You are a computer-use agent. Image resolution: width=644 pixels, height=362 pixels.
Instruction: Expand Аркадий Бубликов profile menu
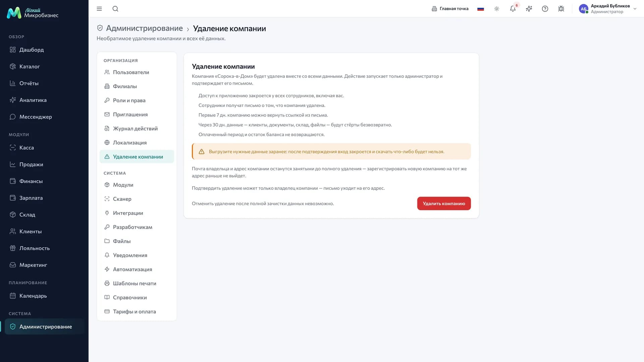coord(608,9)
